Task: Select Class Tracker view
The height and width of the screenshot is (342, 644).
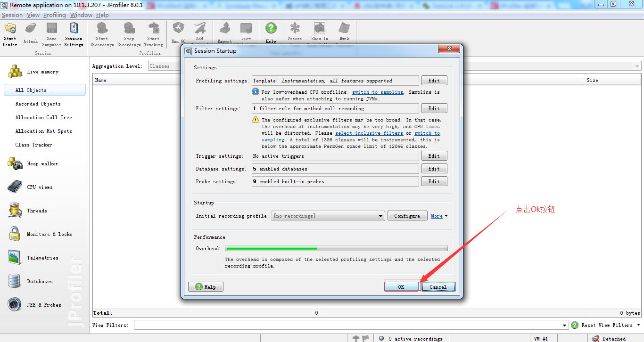Action: coord(33,145)
